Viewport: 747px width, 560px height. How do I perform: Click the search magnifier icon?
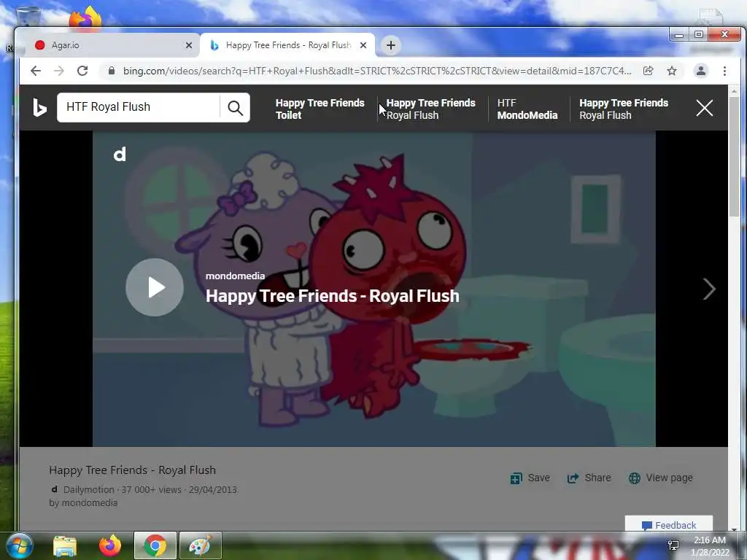pos(235,108)
